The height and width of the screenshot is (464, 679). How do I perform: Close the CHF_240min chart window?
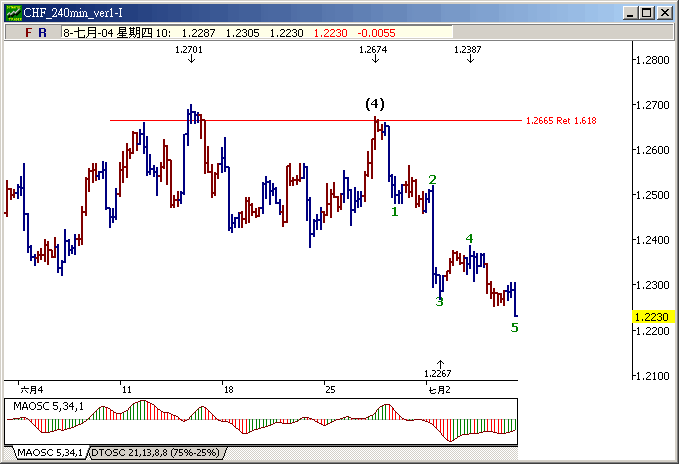[x=665, y=13]
